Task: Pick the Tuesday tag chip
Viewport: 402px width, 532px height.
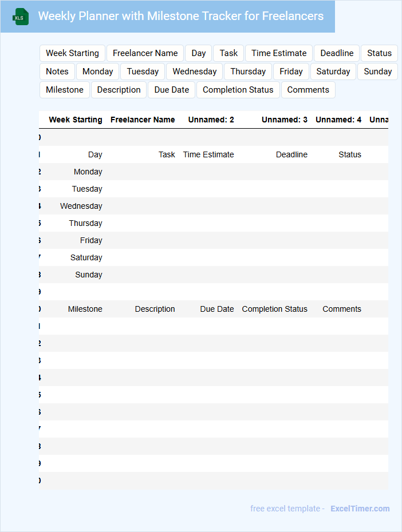Action: [x=143, y=72]
